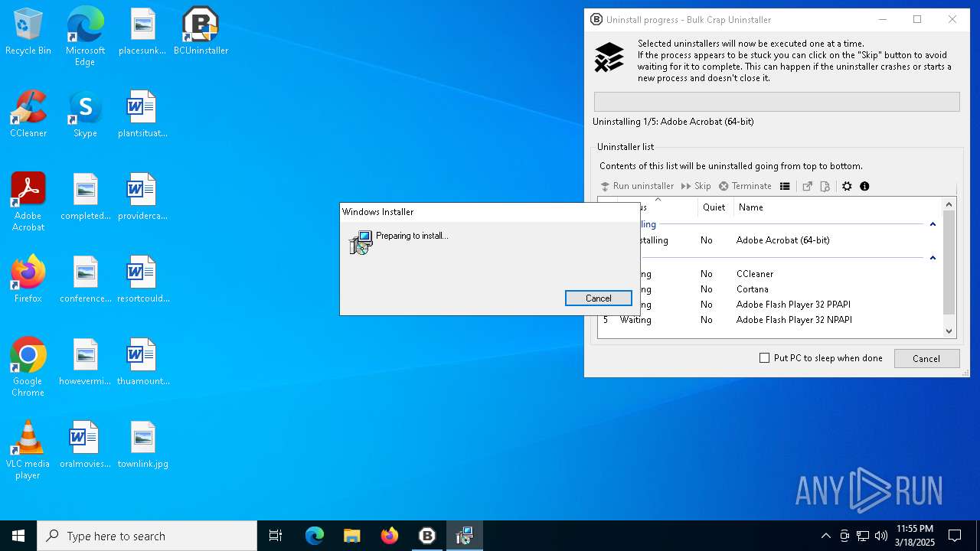This screenshot has height=551, width=980.
Task: Click the Run uninstaller toolbar button
Action: 637,186
